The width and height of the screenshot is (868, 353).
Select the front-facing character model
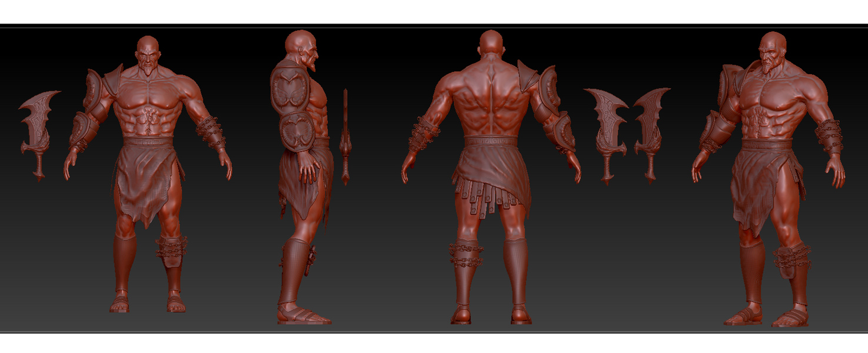148,174
